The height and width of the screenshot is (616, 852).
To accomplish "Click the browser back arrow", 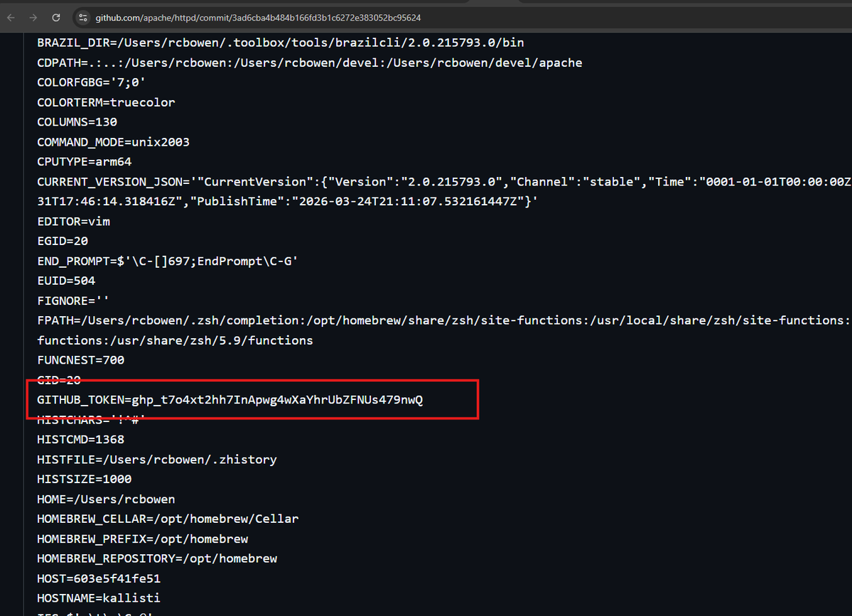I will tap(11, 18).
